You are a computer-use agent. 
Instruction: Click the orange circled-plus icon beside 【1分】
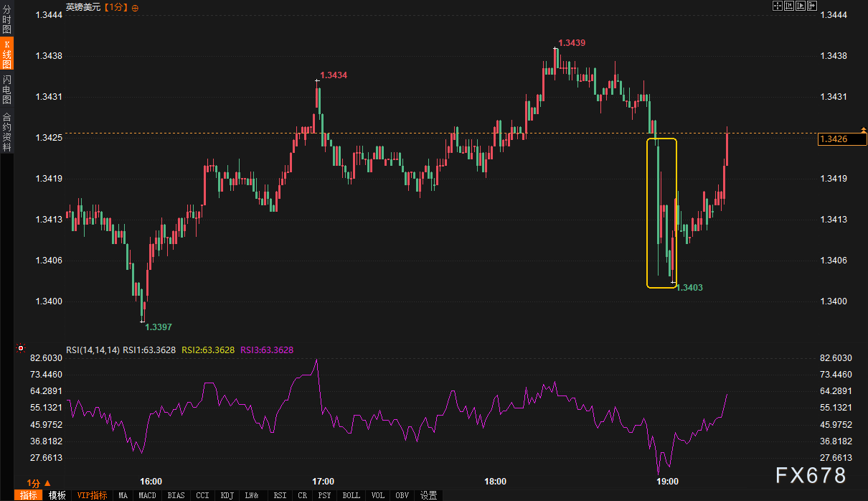136,7
